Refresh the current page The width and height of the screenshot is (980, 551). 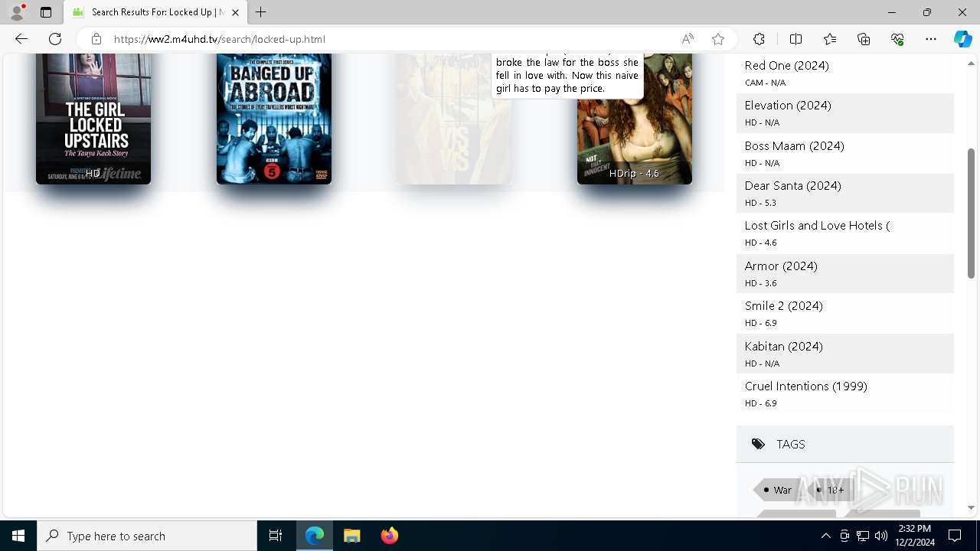click(x=55, y=39)
